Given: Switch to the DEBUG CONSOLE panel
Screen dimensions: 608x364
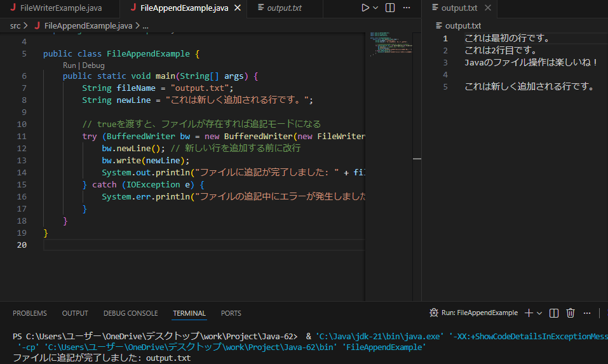Looking at the screenshot, I should click(x=130, y=313).
